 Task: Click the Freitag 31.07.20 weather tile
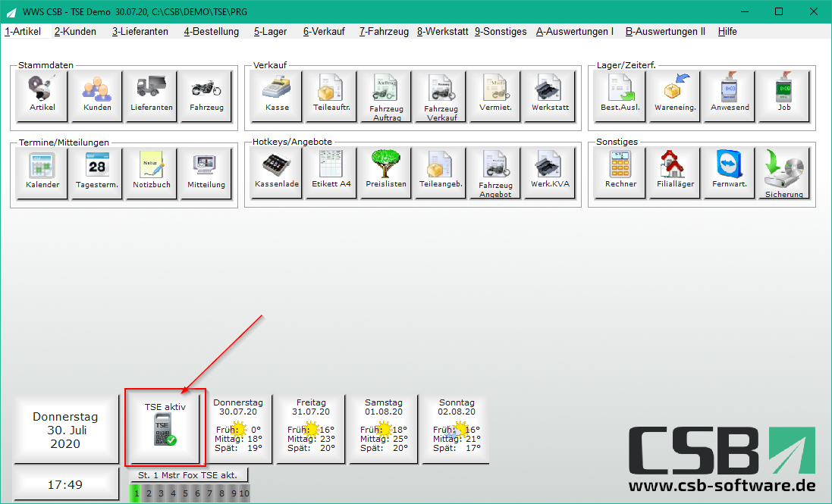[311, 429]
